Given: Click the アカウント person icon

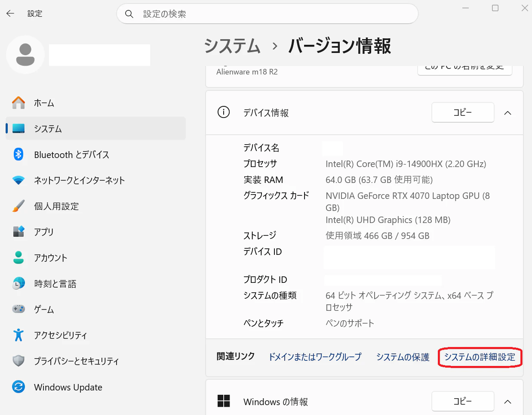Looking at the screenshot, I should point(18,257).
